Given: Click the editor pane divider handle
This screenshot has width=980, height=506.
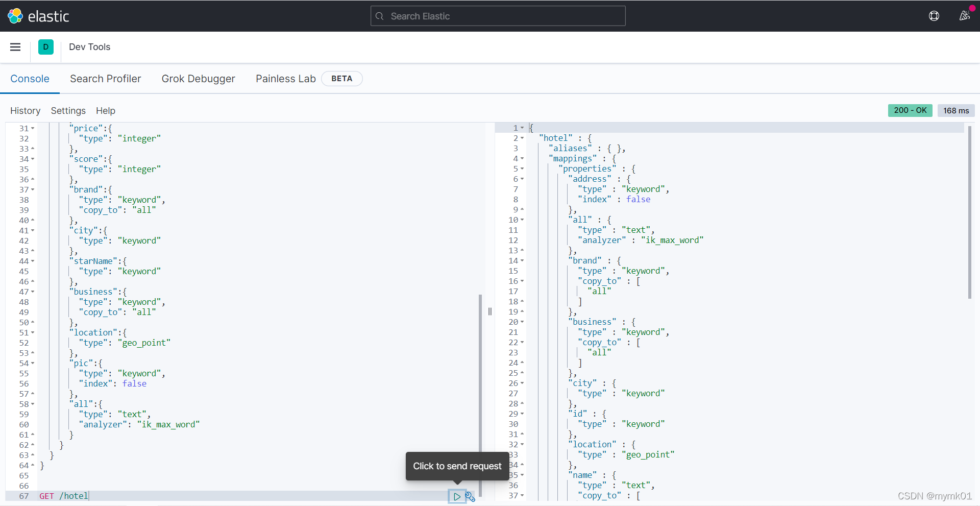Looking at the screenshot, I should pyautogui.click(x=490, y=311).
